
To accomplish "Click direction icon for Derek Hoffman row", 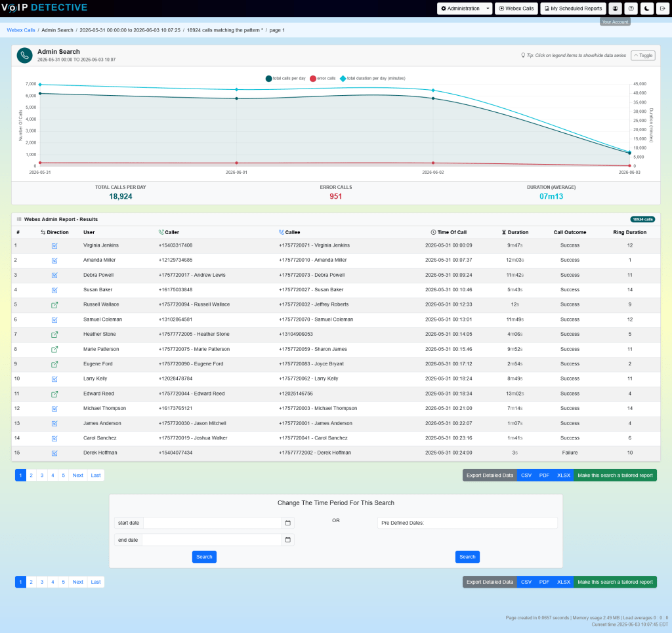I will pyautogui.click(x=54, y=453).
